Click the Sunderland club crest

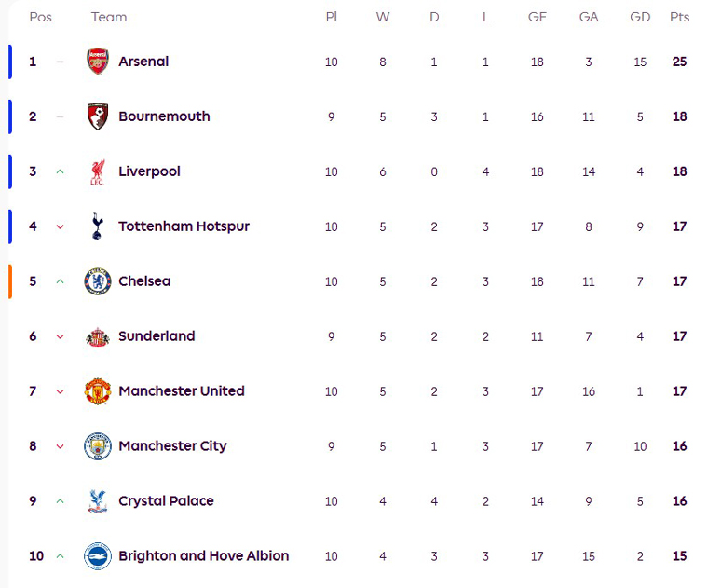pos(98,336)
